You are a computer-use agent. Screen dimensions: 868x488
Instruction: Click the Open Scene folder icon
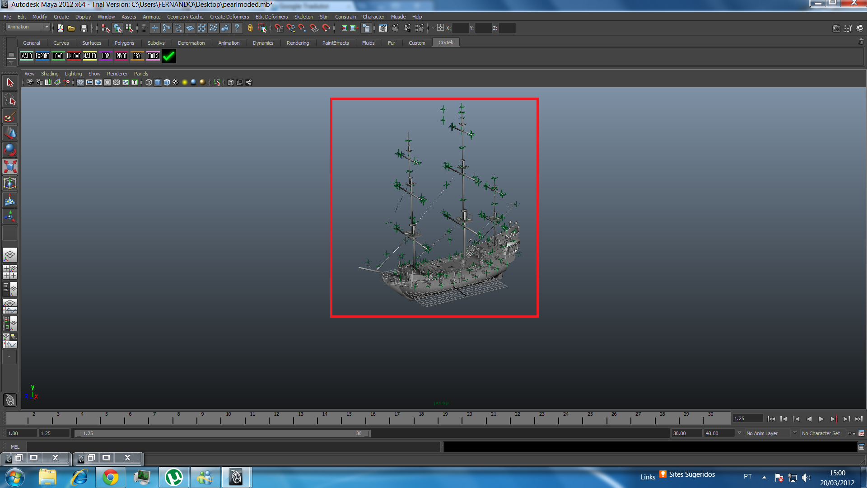pyautogui.click(x=71, y=28)
